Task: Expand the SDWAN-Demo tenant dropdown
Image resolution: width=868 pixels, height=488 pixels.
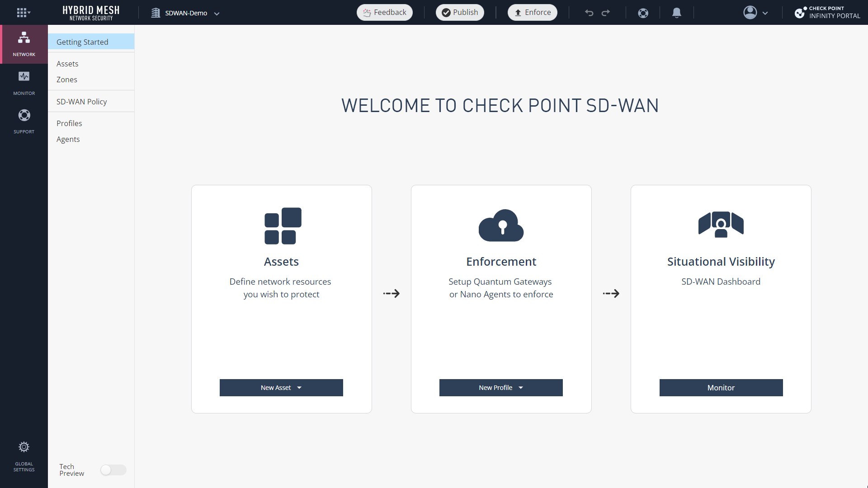Action: coord(217,14)
